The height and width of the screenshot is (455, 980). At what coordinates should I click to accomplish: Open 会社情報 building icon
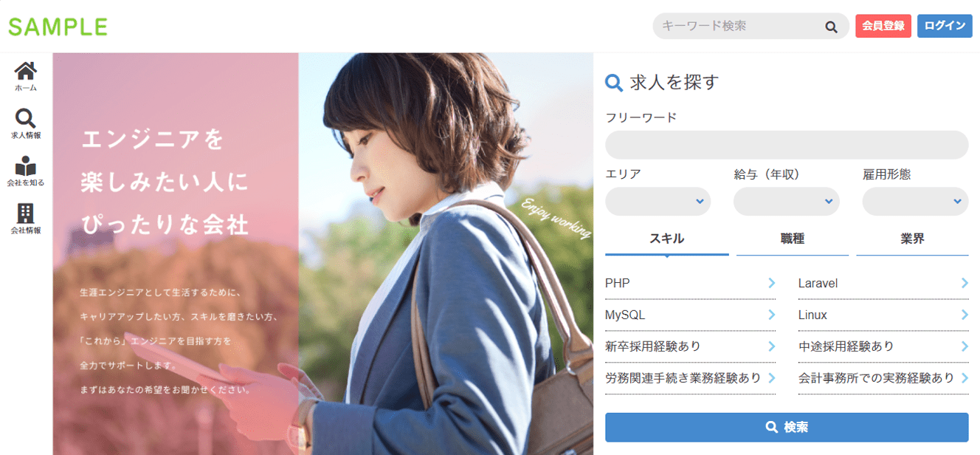tap(26, 213)
